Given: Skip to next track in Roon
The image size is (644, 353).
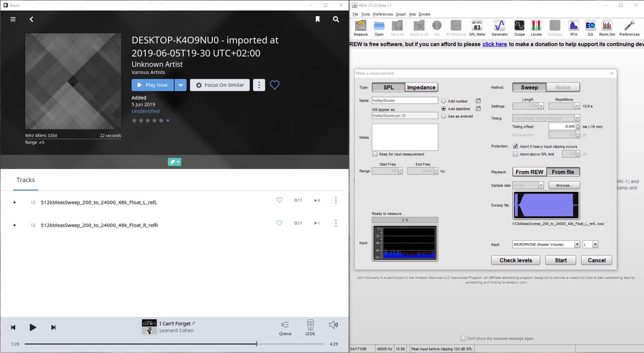Looking at the screenshot, I should (53, 327).
